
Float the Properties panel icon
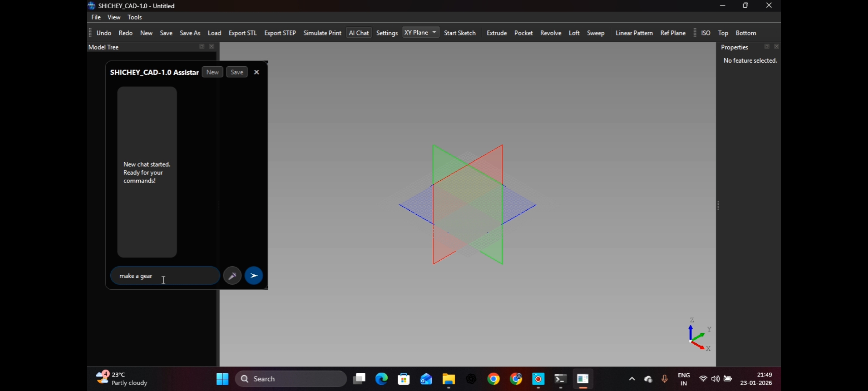pyautogui.click(x=767, y=47)
